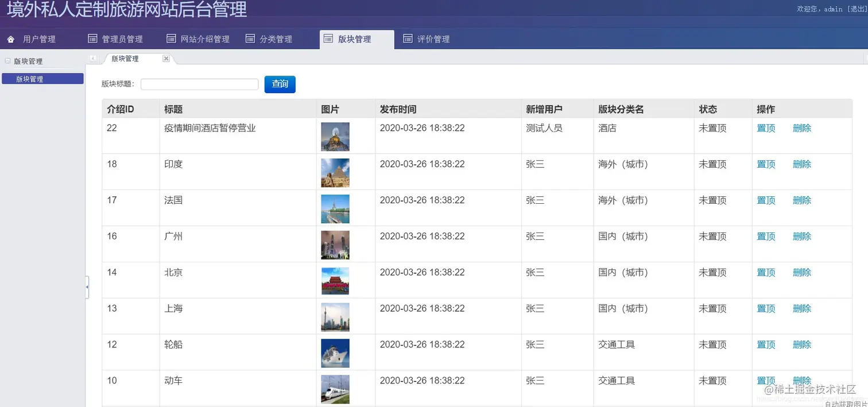The image size is (868, 407).
Task: Open 网站介绍管理 via its panel icon
Action: point(170,38)
